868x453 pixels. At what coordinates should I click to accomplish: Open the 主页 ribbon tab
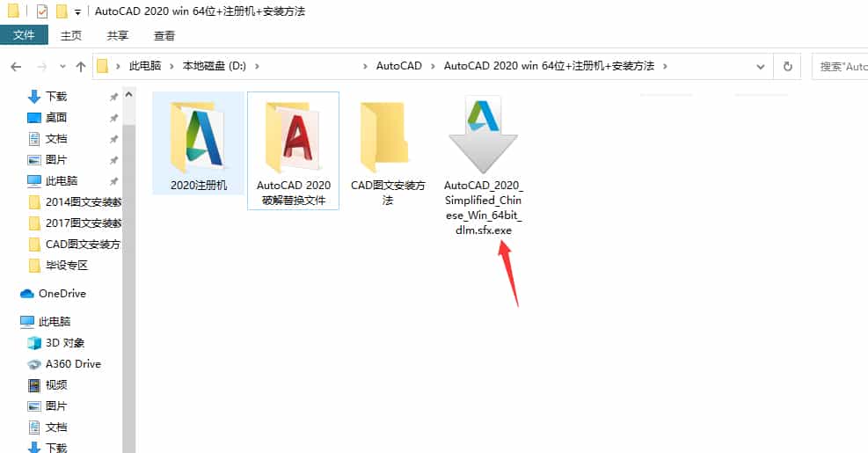coord(71,35)
